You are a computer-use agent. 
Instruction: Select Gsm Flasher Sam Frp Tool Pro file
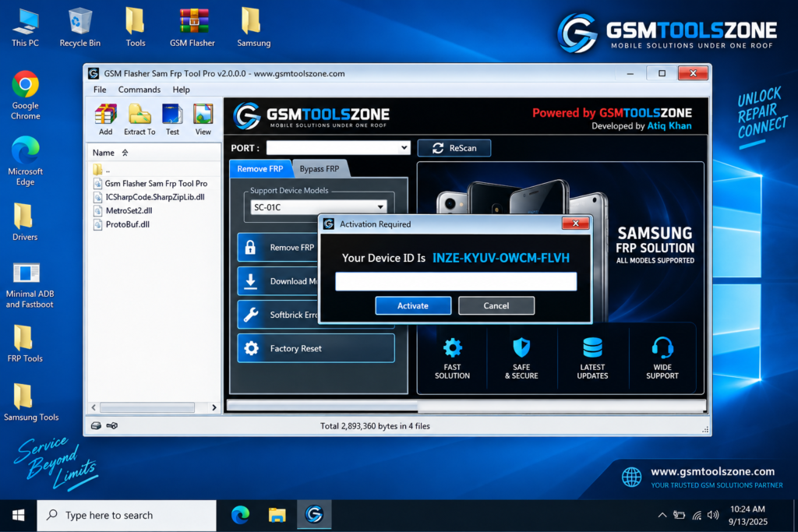[150, 183]
